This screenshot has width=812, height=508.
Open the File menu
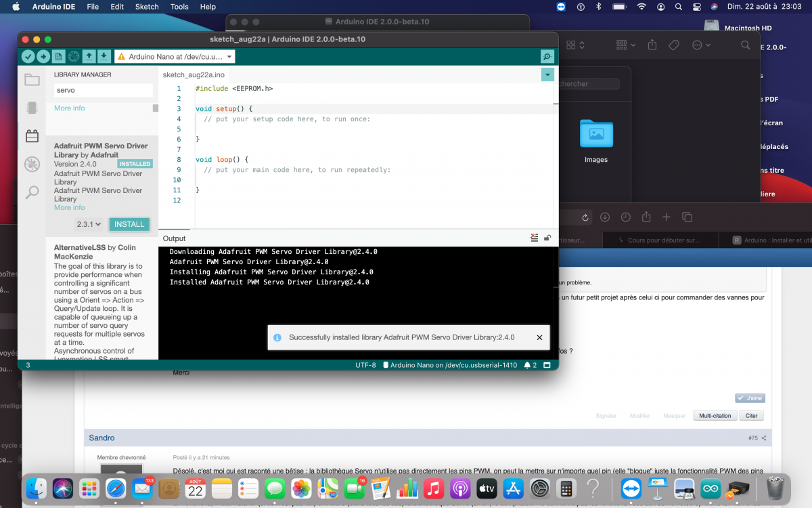(x=93, y=7)
